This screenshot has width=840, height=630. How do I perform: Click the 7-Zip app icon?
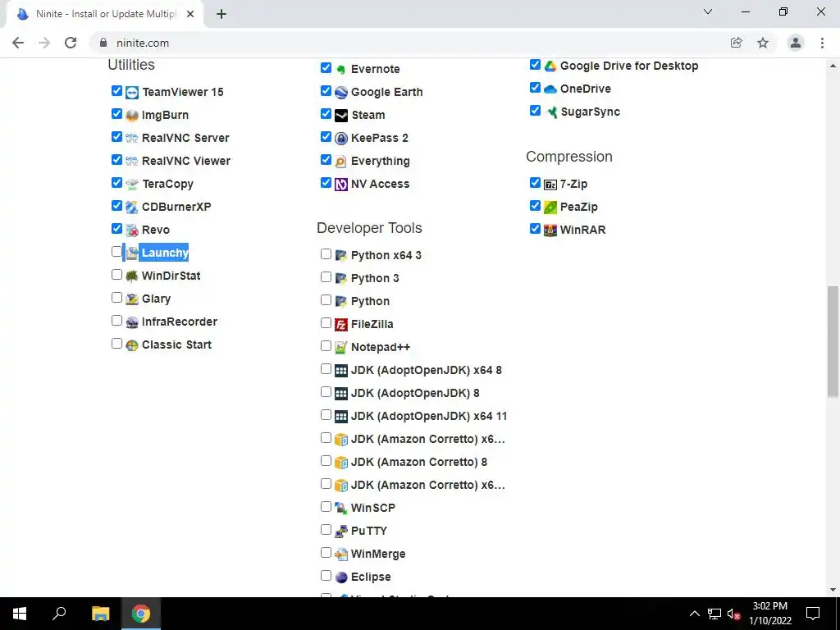click(x=550, y=185)
